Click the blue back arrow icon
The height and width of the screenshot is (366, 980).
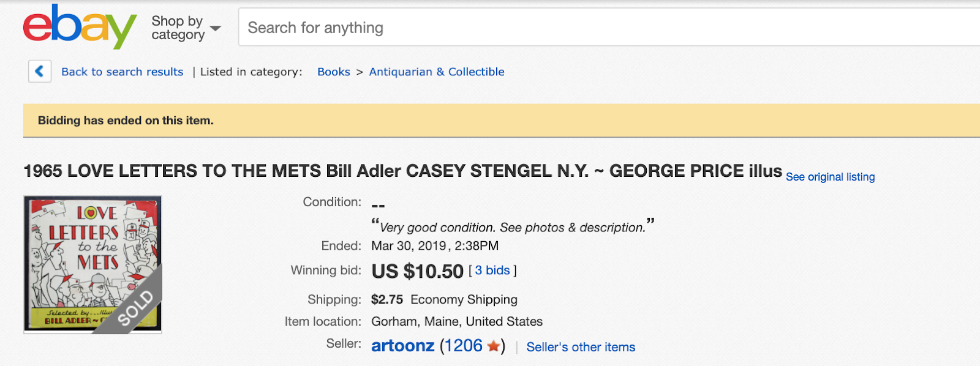tap(40, 72)
